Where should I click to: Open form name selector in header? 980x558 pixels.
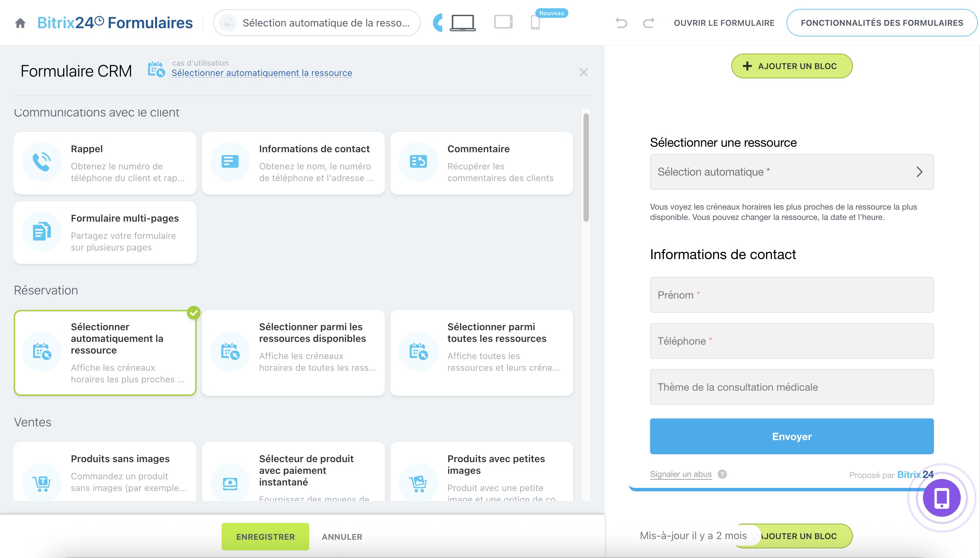316,23
